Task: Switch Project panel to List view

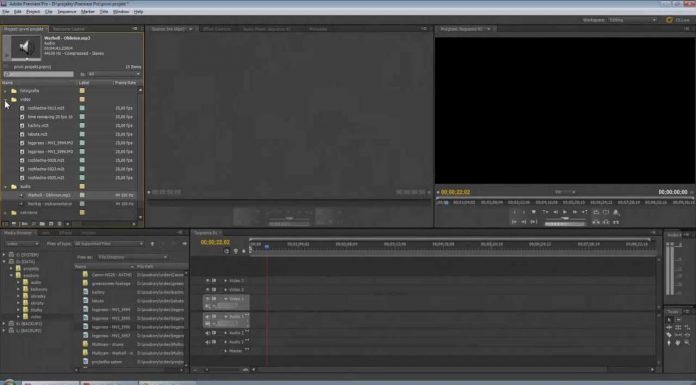Action: (6, 224)
